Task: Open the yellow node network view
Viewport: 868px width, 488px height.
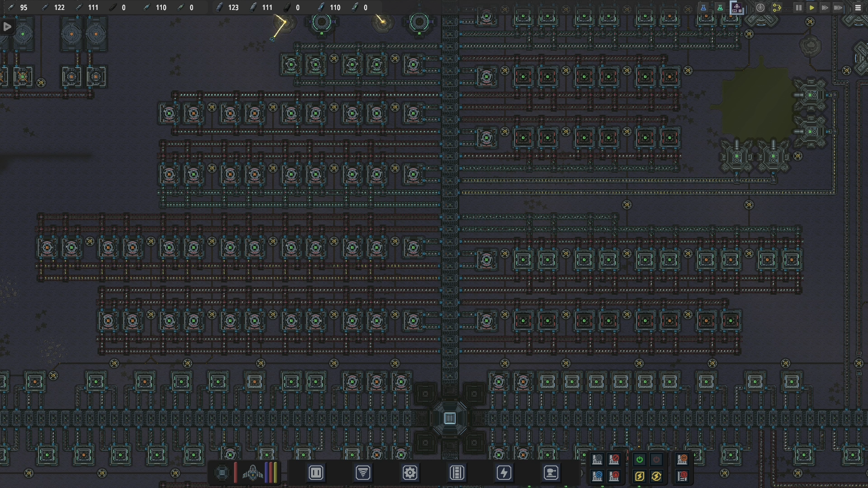Action: pyautogui.click(x=777, y=8)
